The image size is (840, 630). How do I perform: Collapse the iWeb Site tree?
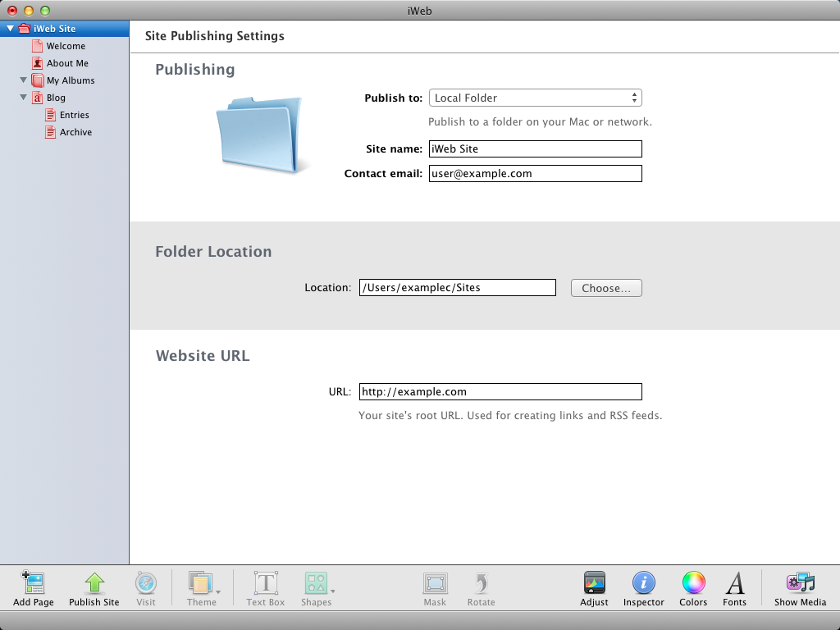(10, 29)
